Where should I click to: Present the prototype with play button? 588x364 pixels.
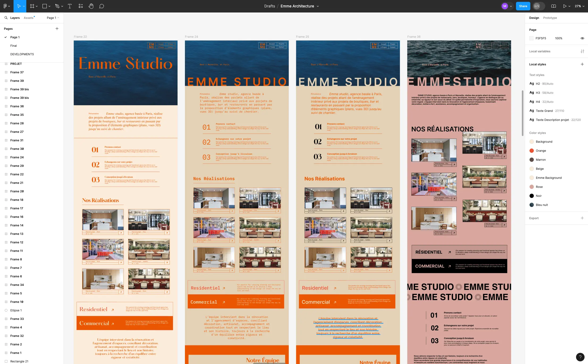(565, 6)
